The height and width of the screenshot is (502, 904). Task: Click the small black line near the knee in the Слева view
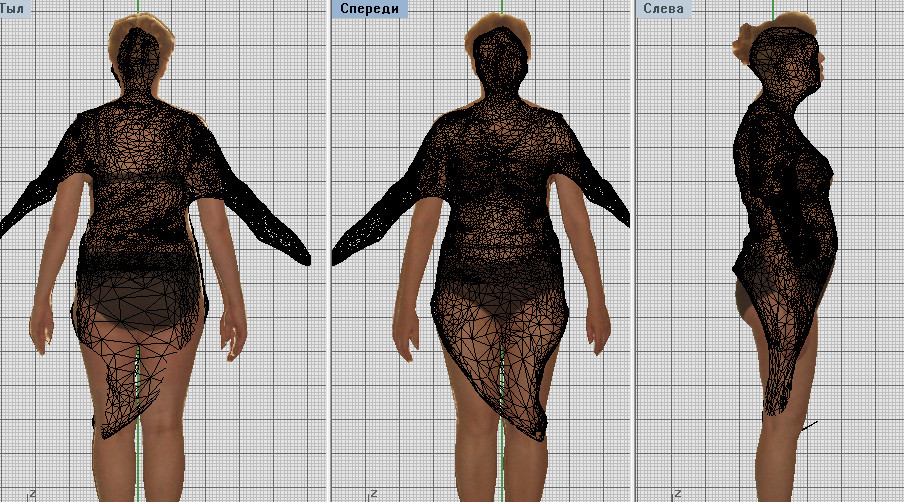pyautogui.click(x=810, y=426)
